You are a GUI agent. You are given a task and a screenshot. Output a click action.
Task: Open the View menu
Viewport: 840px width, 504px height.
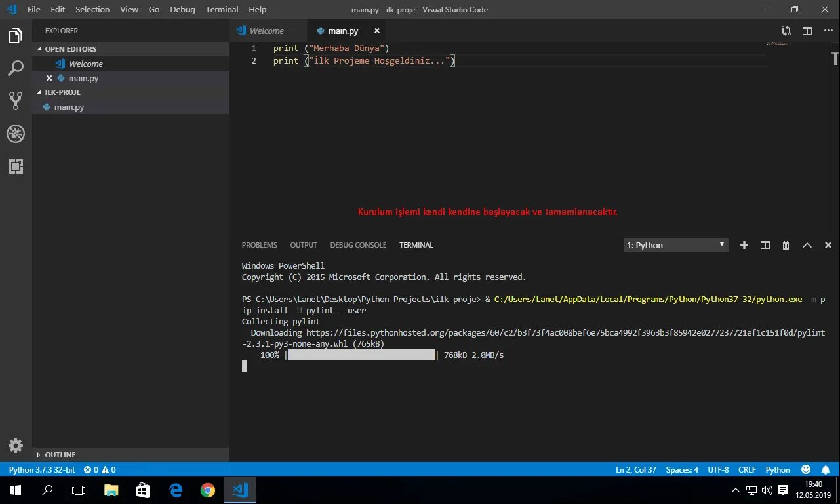click(129, 9)
